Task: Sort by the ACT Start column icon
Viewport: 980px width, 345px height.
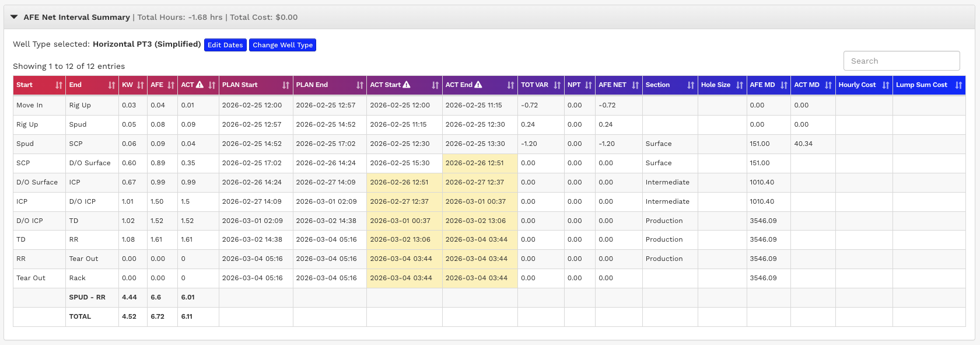Action: (x=435, y=85)
